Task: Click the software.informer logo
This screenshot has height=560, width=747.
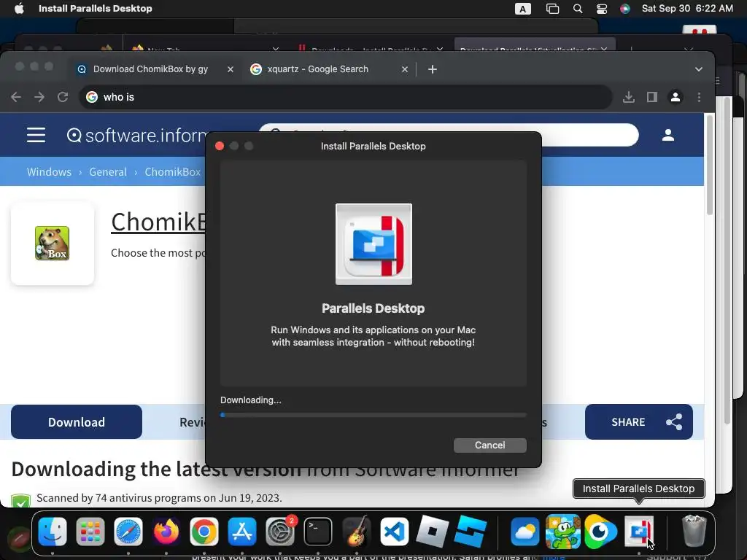Action: pyautogui.click(x=136, y=136)
